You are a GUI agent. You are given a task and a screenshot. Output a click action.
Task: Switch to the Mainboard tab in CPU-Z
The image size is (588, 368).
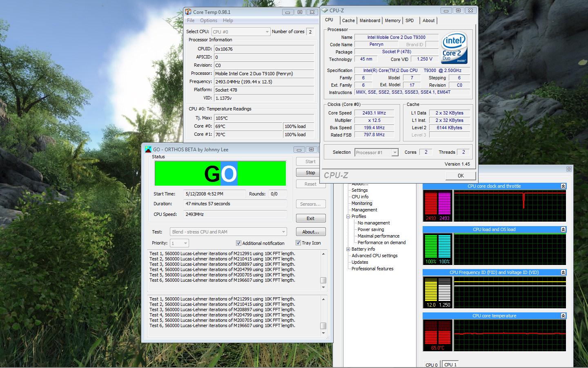(x=370, y=20)
